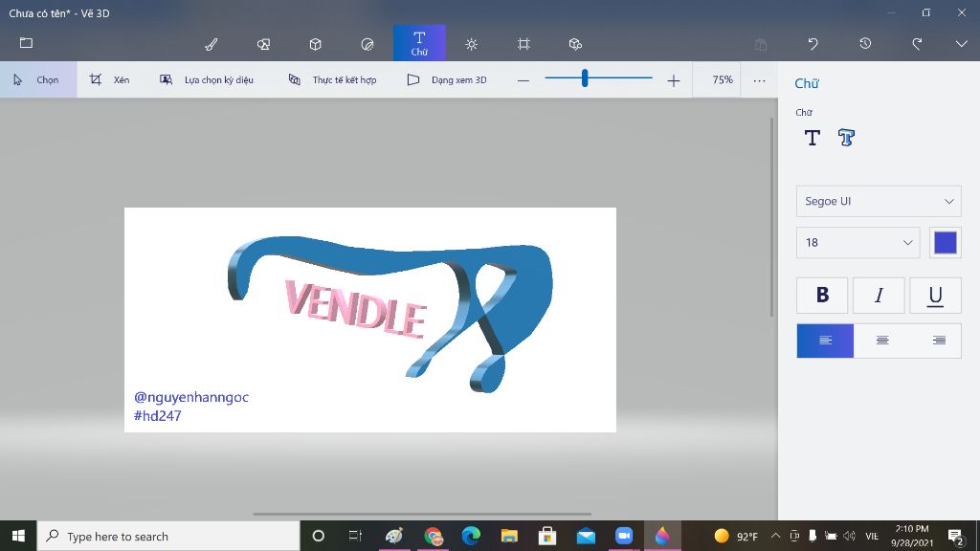Select the 3D text T icon
The image size is (980, 551).
[x=846, y=138]
